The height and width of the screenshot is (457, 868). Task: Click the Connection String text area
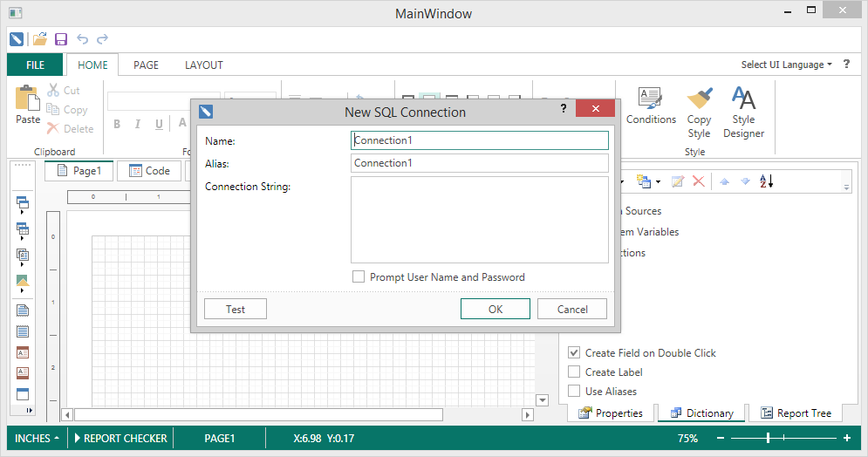click(480, 220)
